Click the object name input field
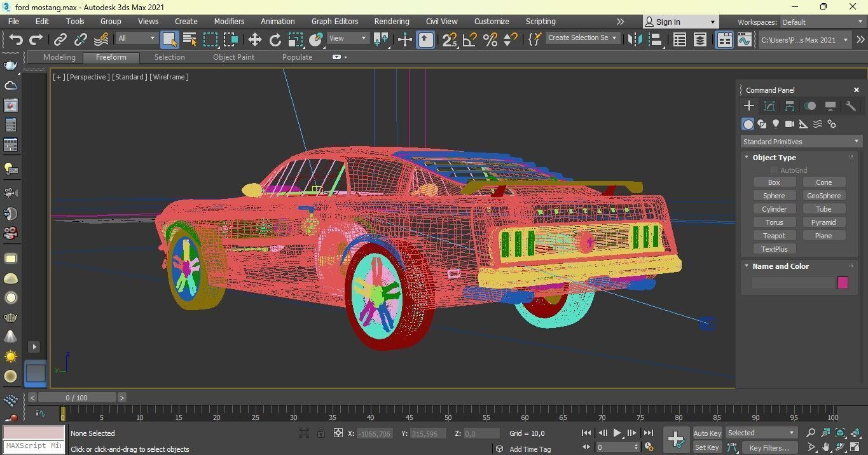The image size is (868, 455). coord(793,283)
